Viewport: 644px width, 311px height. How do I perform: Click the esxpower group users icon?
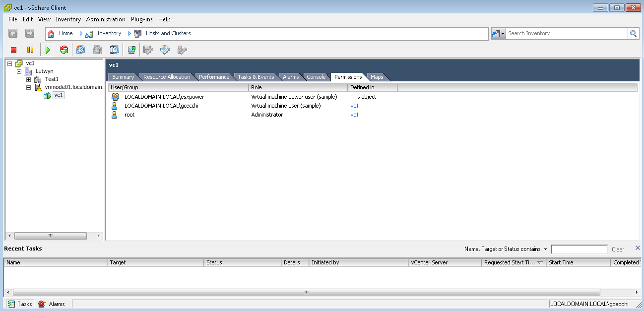[115, 97]
